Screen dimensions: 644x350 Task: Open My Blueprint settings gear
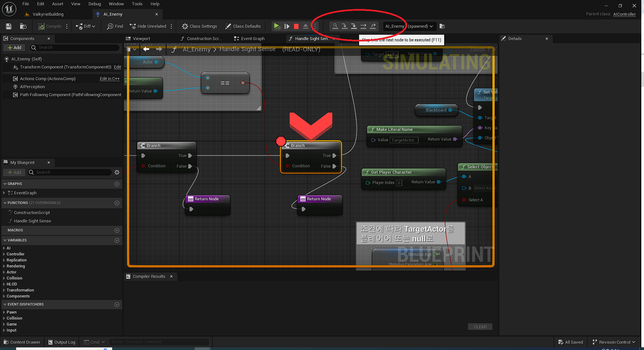pyautogui.click(x=117, y=172)
